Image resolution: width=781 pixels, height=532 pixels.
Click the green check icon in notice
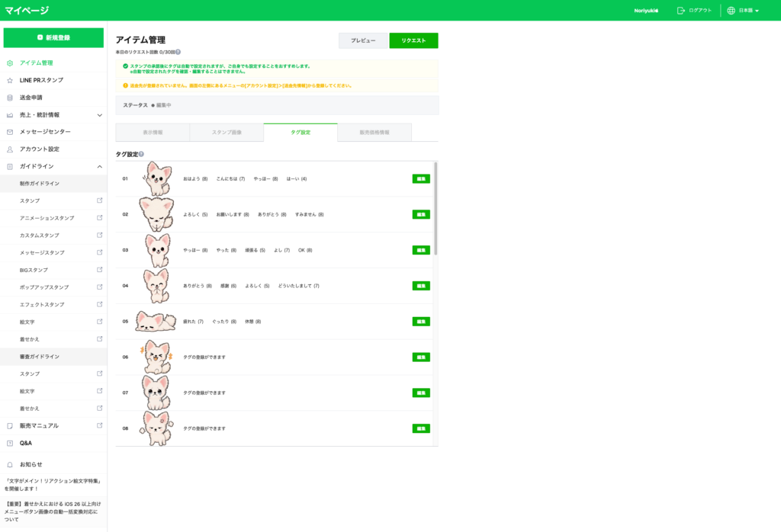click(x=126, y=66)
